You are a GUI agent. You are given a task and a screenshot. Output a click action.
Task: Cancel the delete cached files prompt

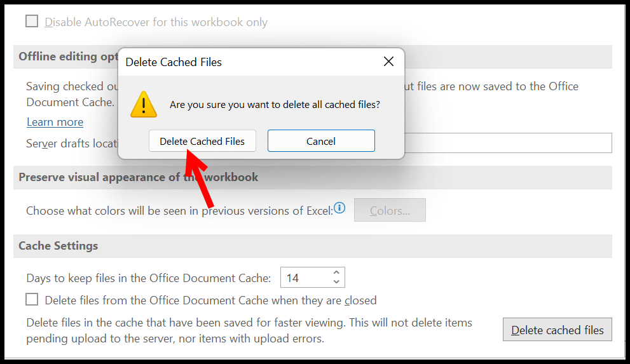321,141
